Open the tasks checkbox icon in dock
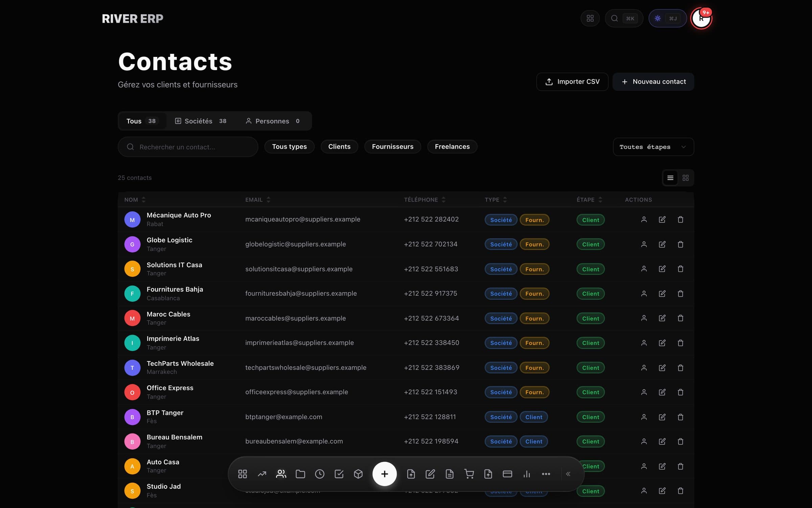Viewport: 812px width, 508px height. click(x=339, y=474)
